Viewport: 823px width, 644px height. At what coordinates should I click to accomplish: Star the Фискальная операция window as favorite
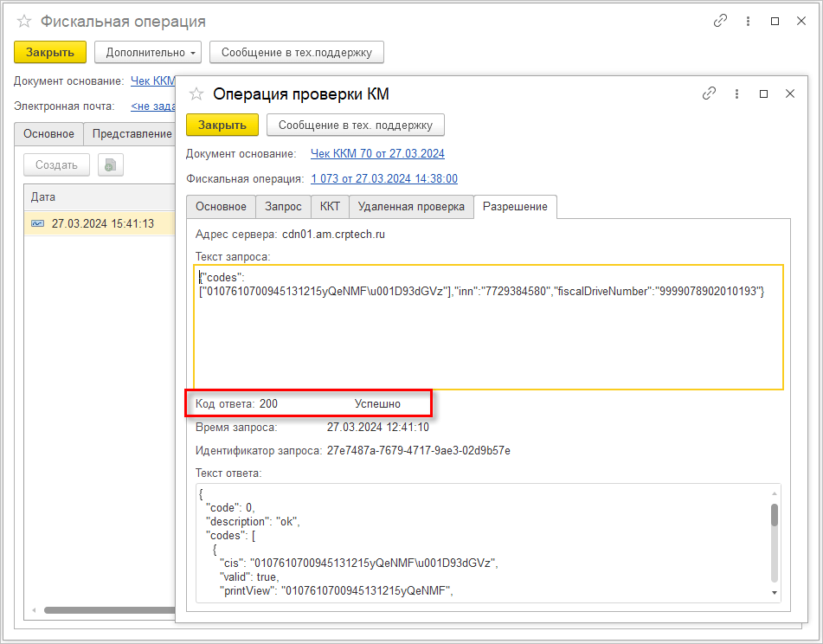coord(24,22)
